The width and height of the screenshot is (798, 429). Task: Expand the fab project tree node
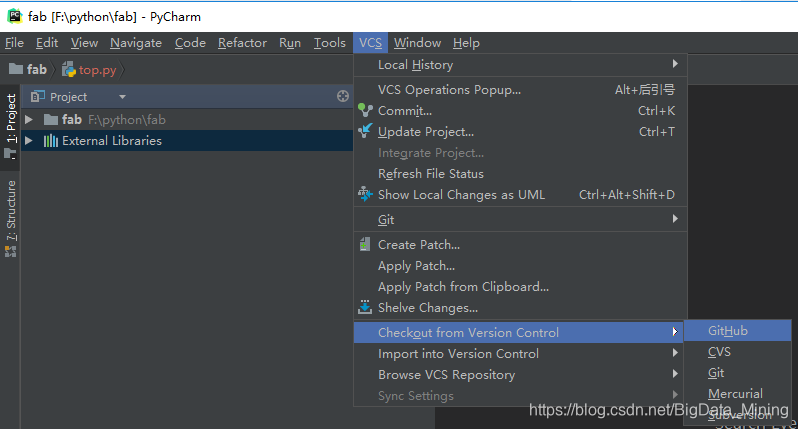pos(28,120)
